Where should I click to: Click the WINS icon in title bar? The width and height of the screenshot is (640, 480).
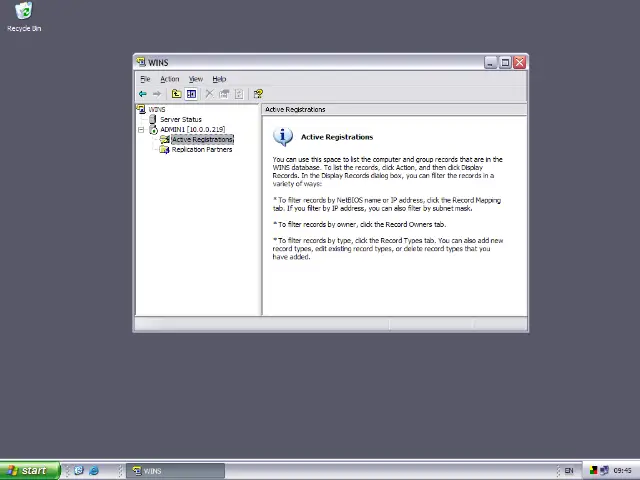[x=141, y=62]
